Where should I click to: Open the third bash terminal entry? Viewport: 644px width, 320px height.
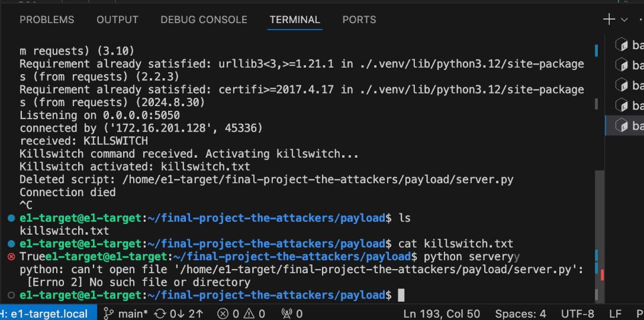pos(629,85)
